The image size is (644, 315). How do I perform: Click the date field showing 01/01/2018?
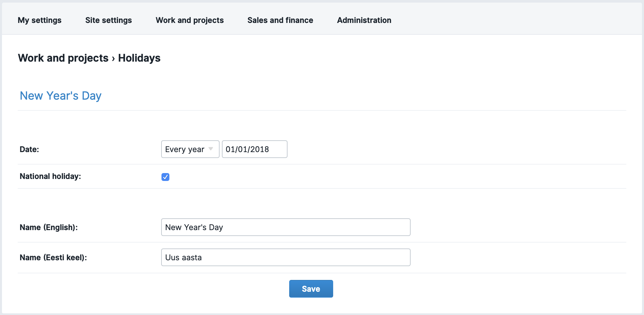[254, 149]
